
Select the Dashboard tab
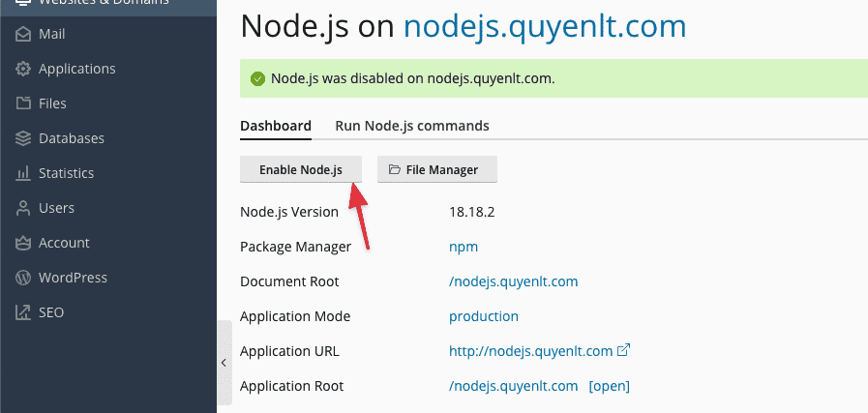point(276,126)
